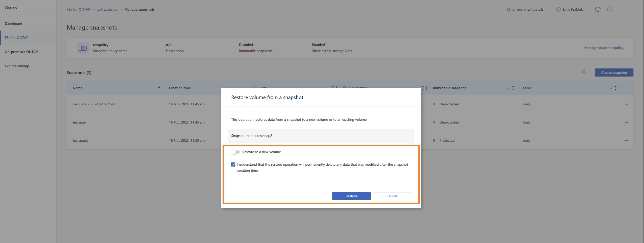Viewport: 644px width, 243px height.
Task: Select On-premises ONTAP in sidebar
Action: pos(21,52)
